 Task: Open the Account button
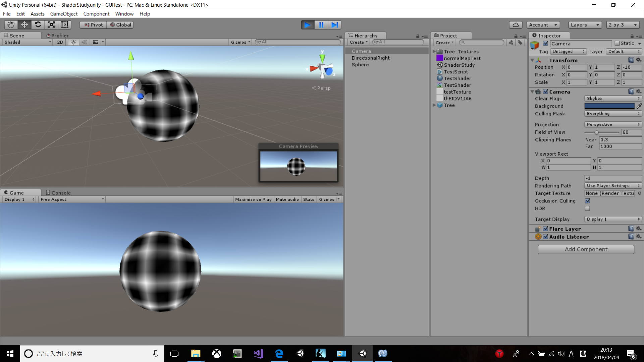[x=543, y=25]
